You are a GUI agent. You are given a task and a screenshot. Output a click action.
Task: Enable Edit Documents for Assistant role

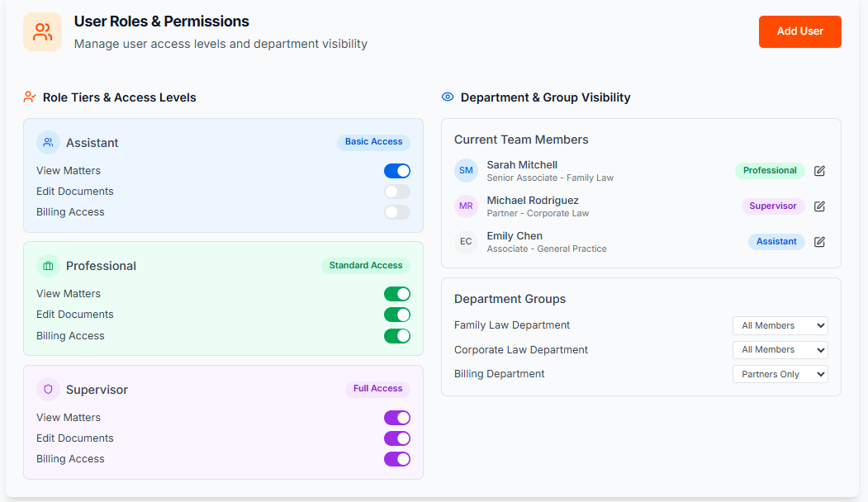[x=396, y=192]
